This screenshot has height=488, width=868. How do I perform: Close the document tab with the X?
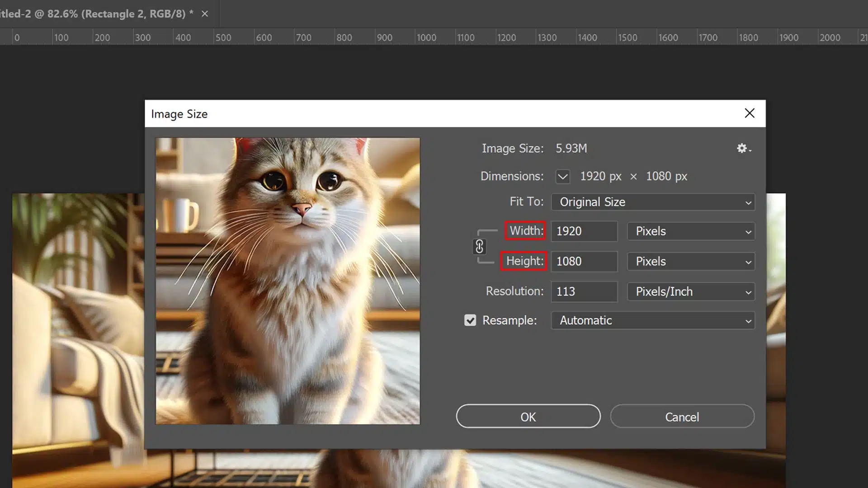coord(205,14)
